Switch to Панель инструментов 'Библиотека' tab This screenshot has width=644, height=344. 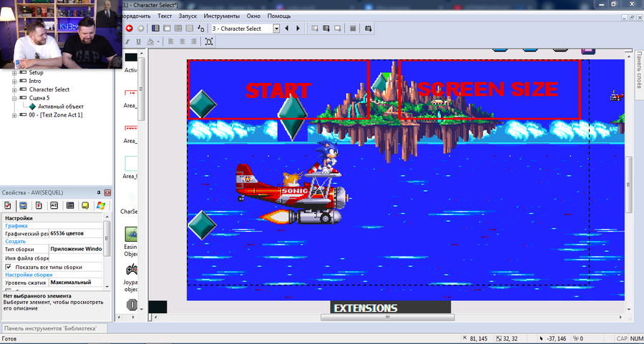[x=54, y=328]
